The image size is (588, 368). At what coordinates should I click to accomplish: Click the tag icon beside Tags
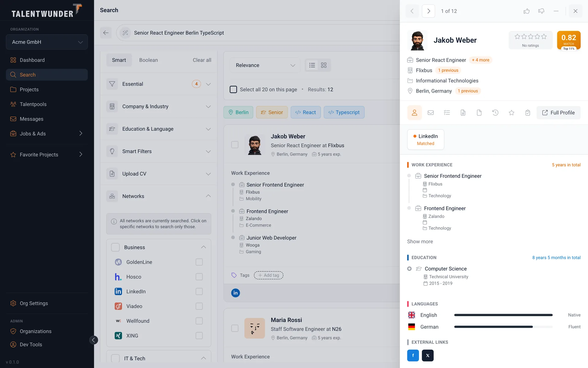coord(234,275)
